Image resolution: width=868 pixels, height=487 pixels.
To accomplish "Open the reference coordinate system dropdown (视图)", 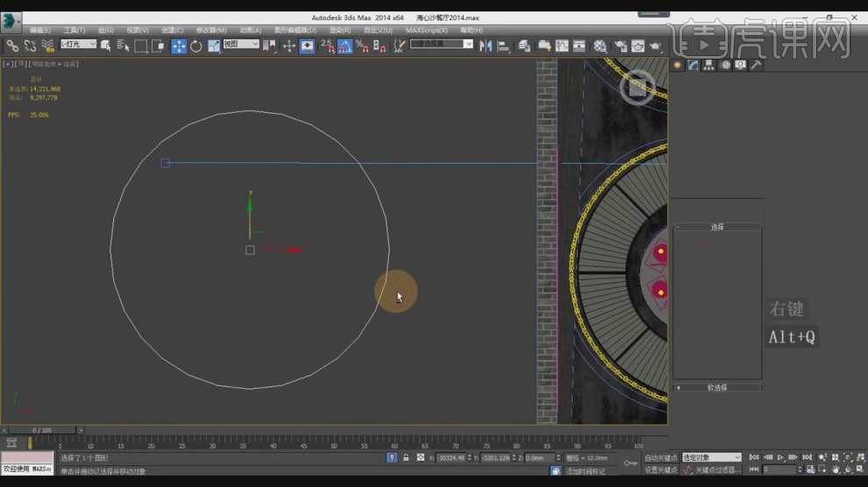I will (x=241, y=44).
